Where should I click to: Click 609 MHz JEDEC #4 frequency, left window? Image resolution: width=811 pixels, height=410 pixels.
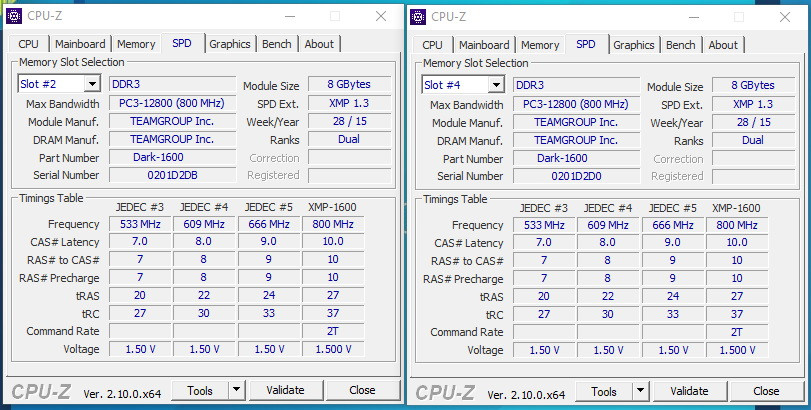204,224
